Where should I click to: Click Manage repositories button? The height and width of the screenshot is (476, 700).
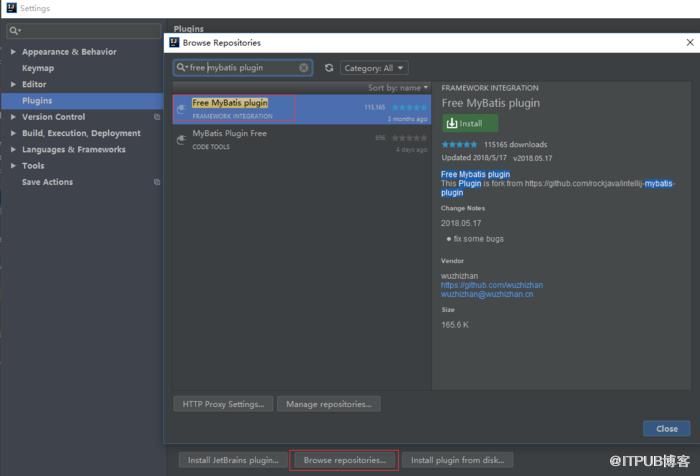coord(329,404)
